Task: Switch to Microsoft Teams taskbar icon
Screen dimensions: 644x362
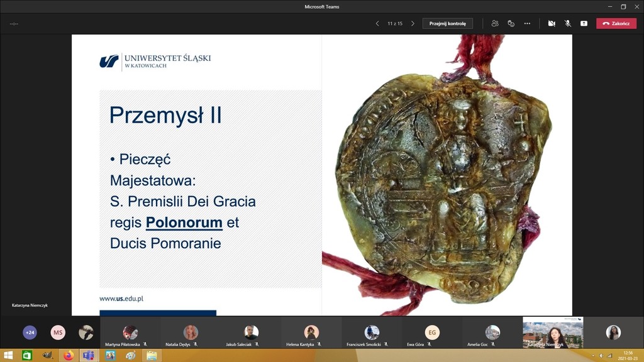Action: (x=89, y=356)
